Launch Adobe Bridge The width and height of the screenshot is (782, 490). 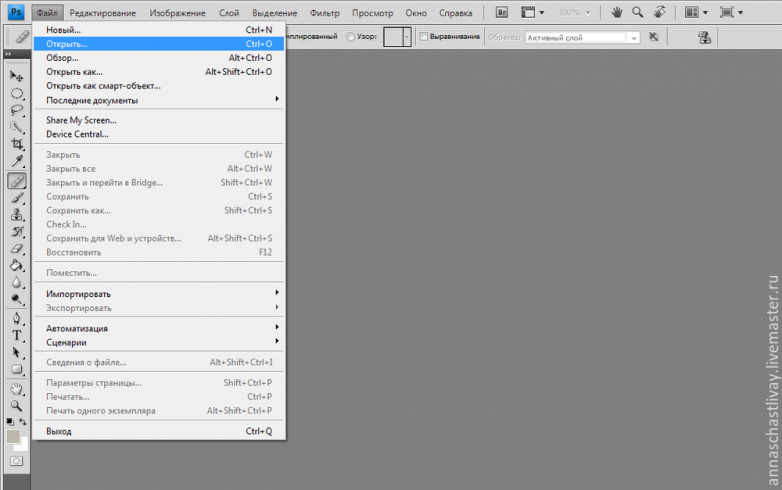click(x=502, y=12)
